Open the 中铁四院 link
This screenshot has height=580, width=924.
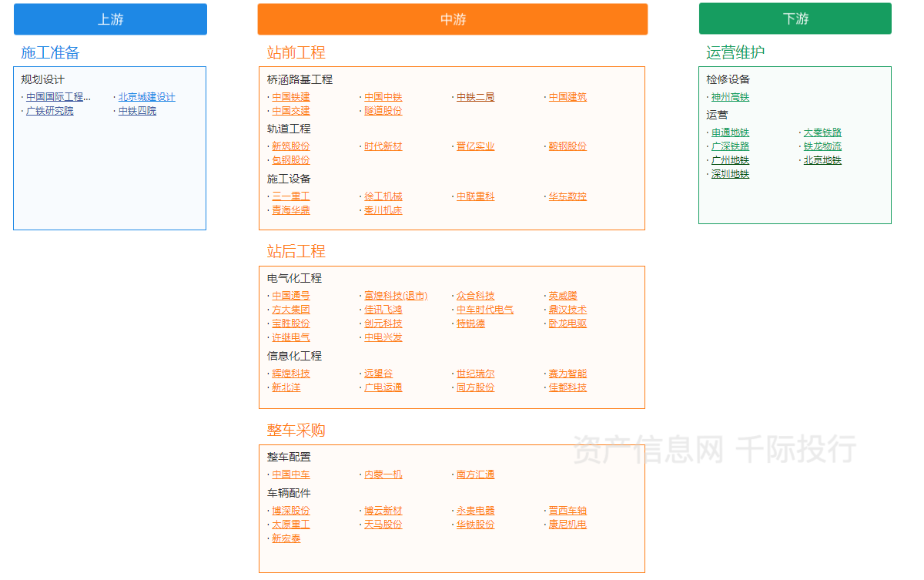(x=137, y=111)
